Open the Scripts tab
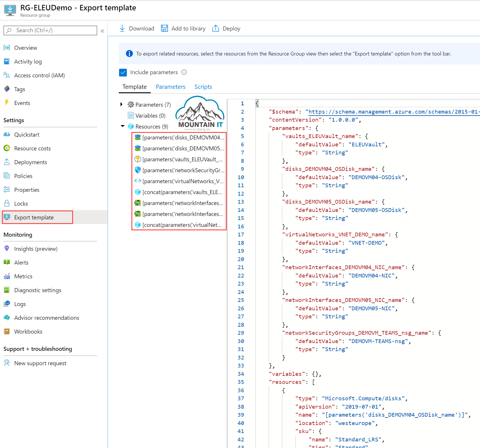This screenshot has height=448, width=480. [x=203, y=87]
